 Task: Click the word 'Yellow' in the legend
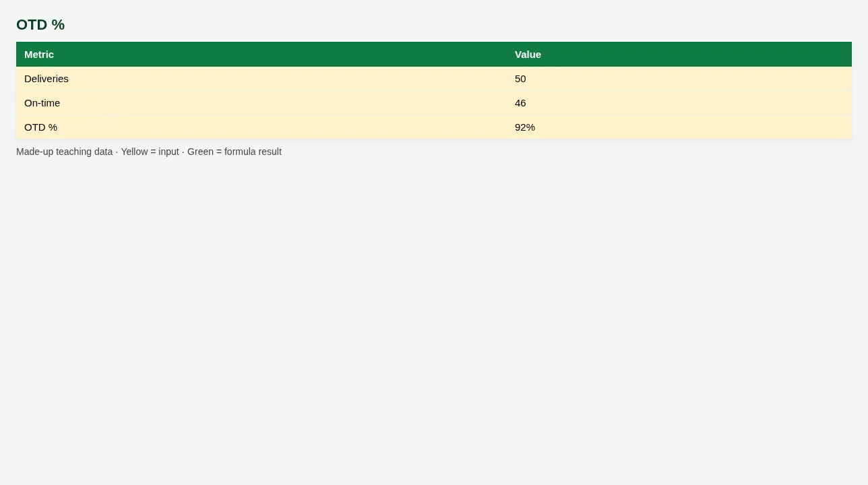[134, 152]
